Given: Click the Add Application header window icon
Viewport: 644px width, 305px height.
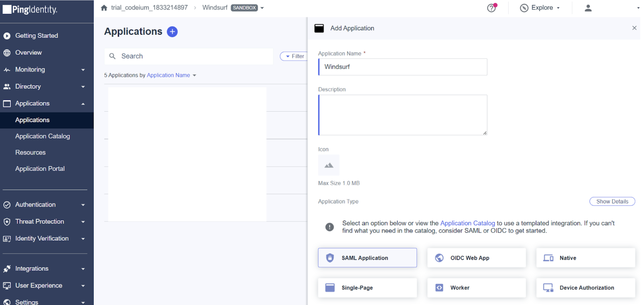Looking at the screenshot, I should [319, 28].
